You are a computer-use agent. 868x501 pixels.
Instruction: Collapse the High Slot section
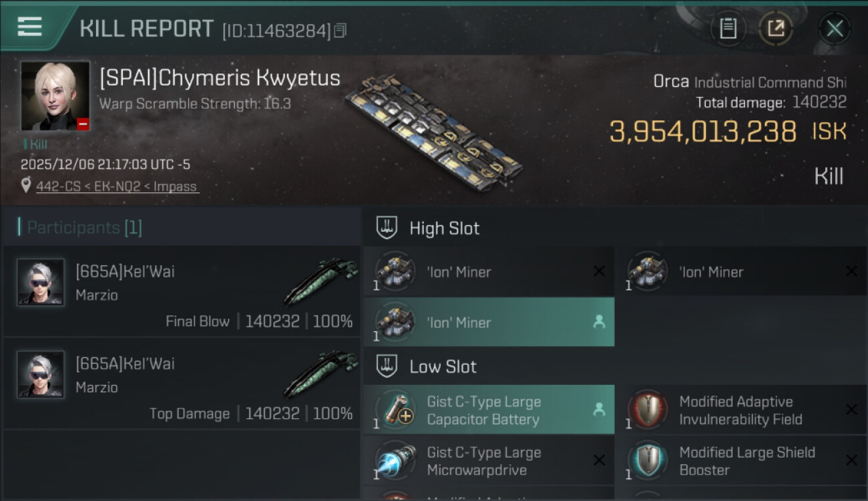click(x=387, y=228)
